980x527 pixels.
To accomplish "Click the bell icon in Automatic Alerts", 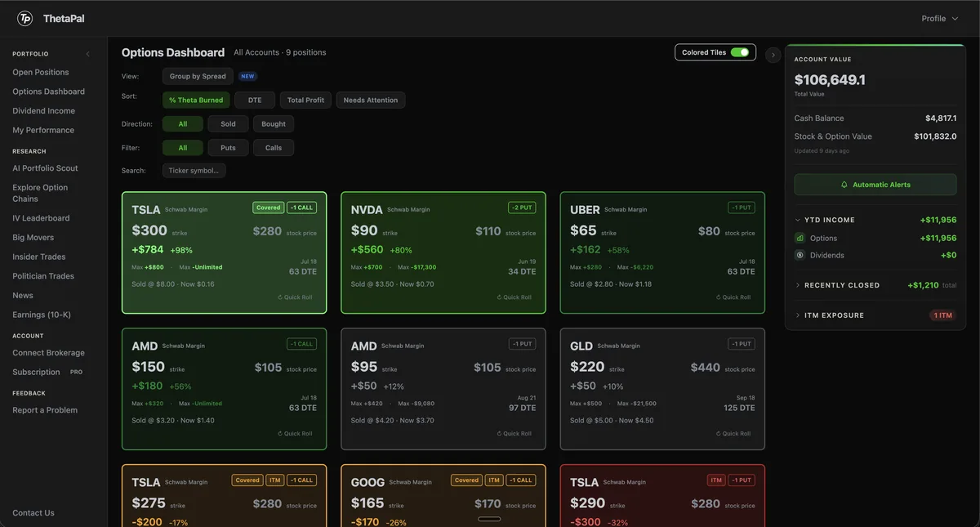I will (x=844, y=185).
